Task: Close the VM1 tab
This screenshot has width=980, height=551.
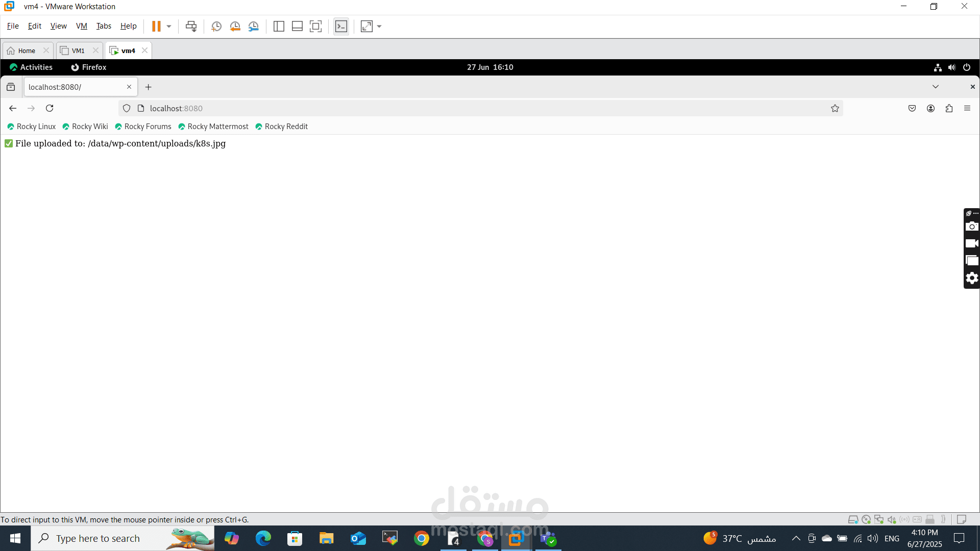Action: point(95,51)
